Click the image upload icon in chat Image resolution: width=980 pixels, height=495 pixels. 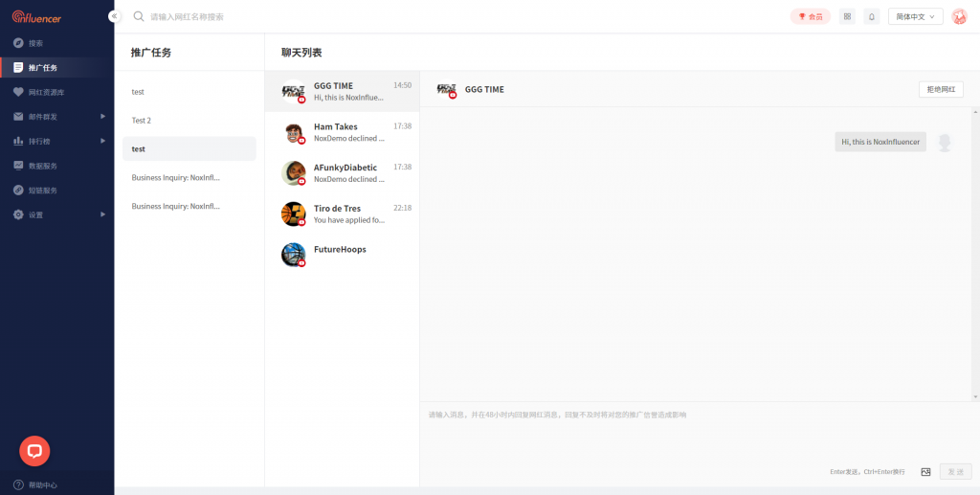pos(925,472)
